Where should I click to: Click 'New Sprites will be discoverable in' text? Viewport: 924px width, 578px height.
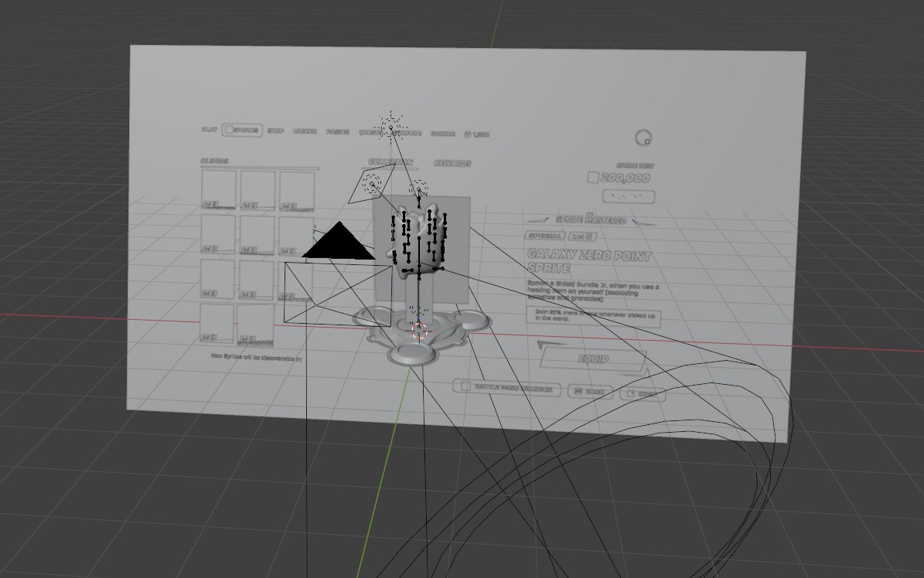(x=257, y=357)
